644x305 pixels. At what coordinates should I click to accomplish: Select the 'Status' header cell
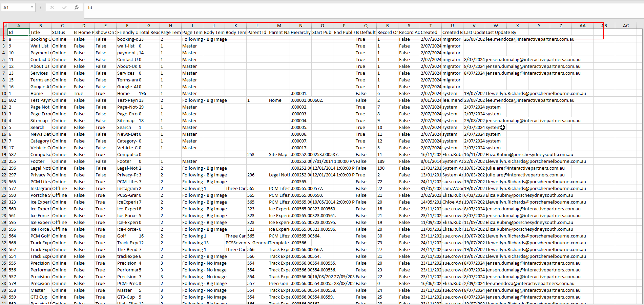(x=62, y=32)
